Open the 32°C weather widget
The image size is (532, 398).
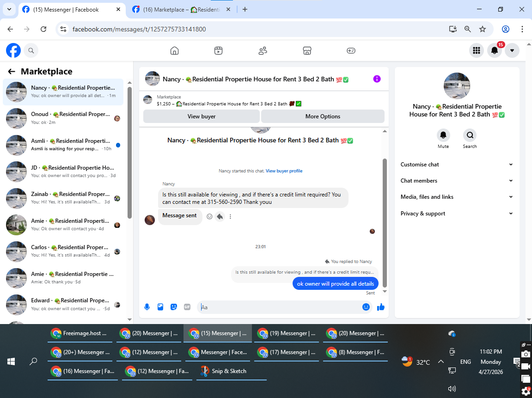[x=416, y=361]
